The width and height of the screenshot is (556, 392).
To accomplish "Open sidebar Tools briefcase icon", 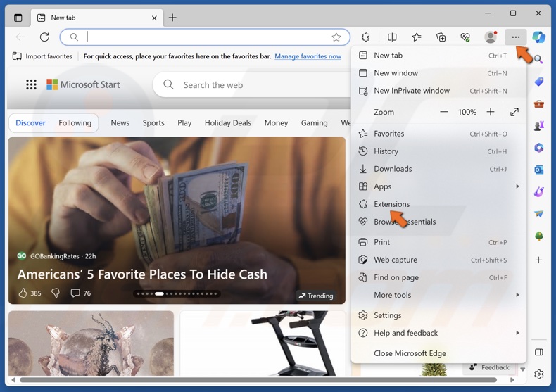I will [538, 104].
